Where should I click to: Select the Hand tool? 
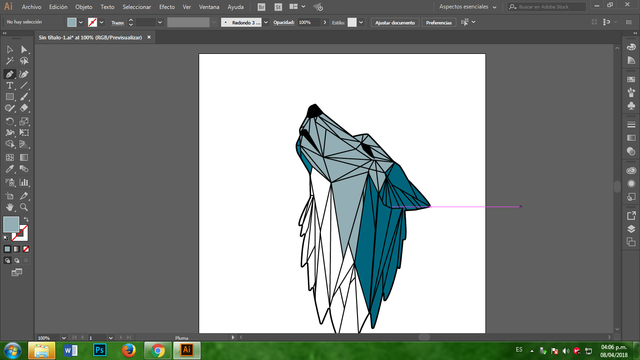click(9, 207)
